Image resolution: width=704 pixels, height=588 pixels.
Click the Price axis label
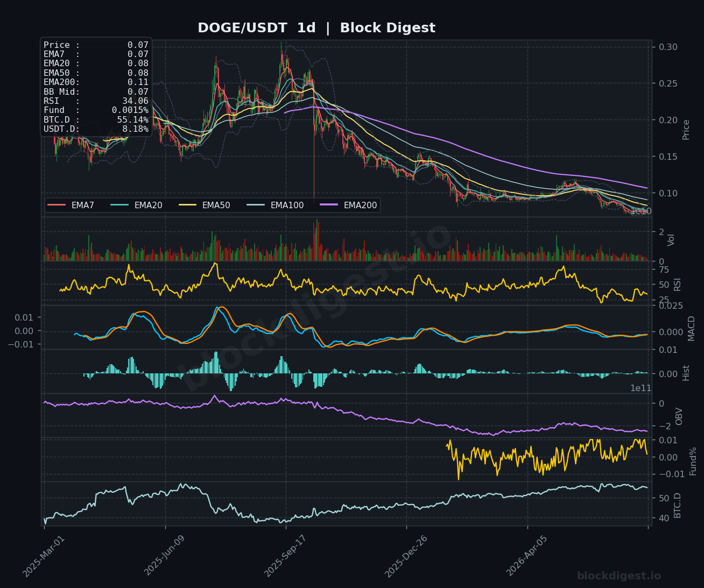pyautogui.click(x=686, y=130)
